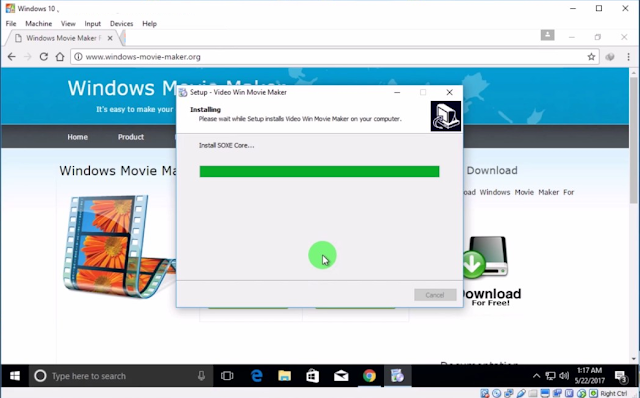Click installer setup icon on taskbar
Screen dimensions: 640x398
coord(397,376)
